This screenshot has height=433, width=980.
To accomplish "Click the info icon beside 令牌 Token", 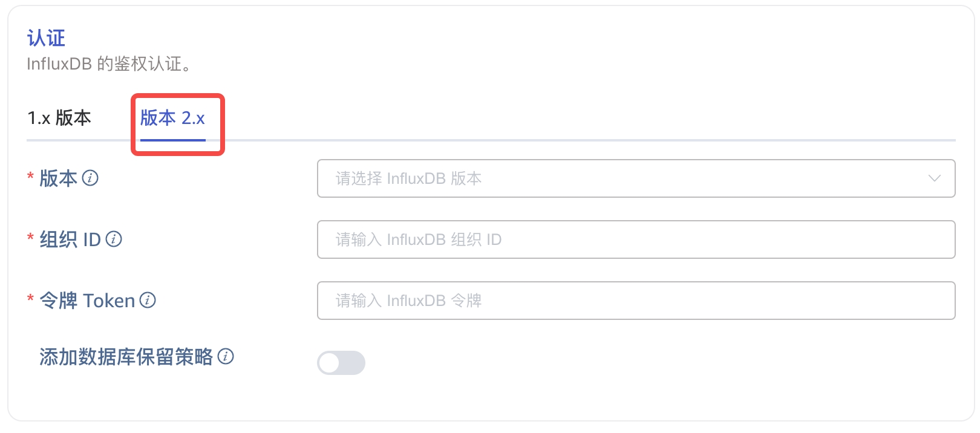I will click(148, 300).
